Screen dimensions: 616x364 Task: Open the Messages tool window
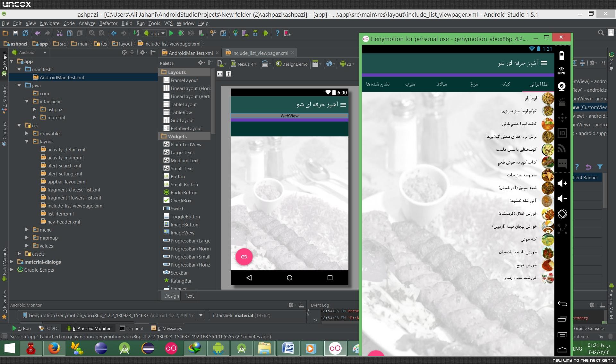[167, 328]
